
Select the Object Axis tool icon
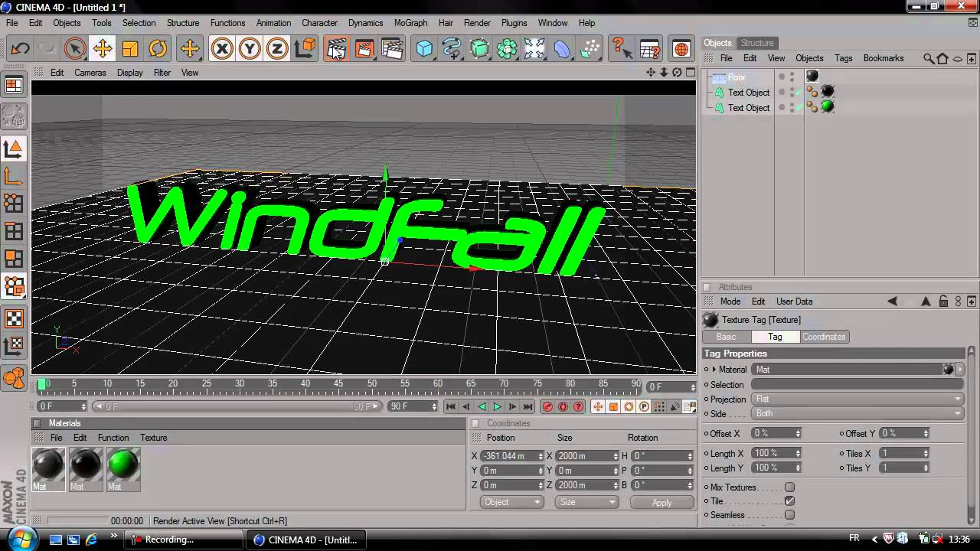coord(14,176)
